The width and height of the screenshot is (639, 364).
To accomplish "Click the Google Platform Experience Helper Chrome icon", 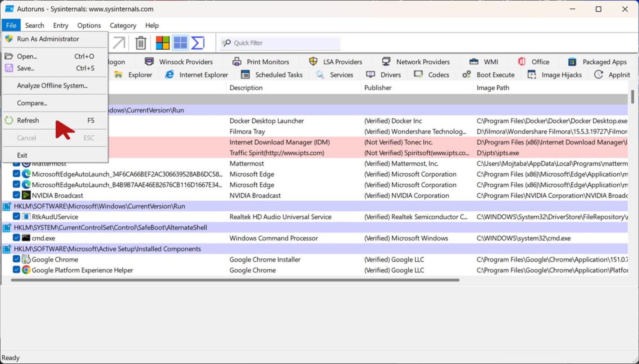I will click(x=26, y=270).
